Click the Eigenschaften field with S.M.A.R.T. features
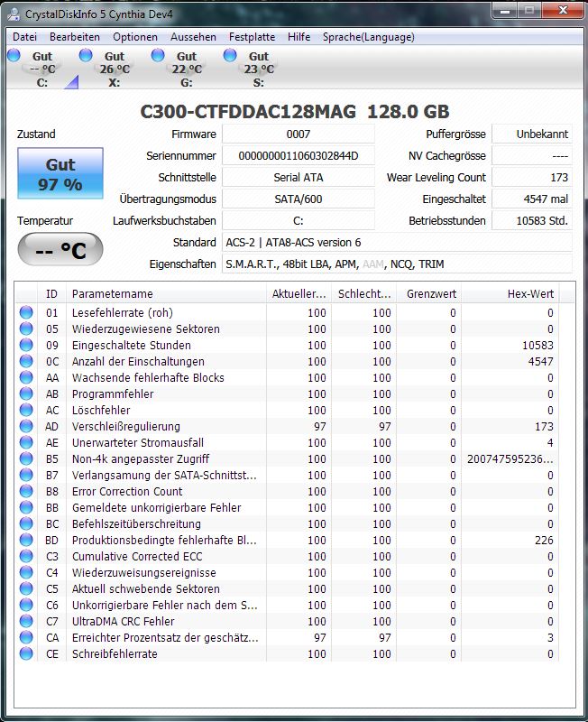Image resolution: width=588 pixels, height=722 pixels. point(397,264)
